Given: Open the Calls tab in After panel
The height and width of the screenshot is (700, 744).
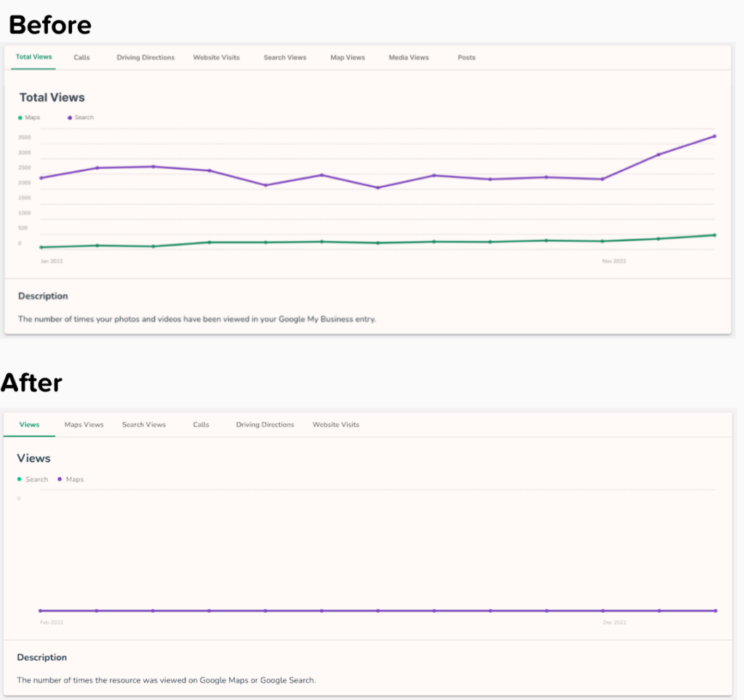Looking at the screenshot, I should (201, 425).
